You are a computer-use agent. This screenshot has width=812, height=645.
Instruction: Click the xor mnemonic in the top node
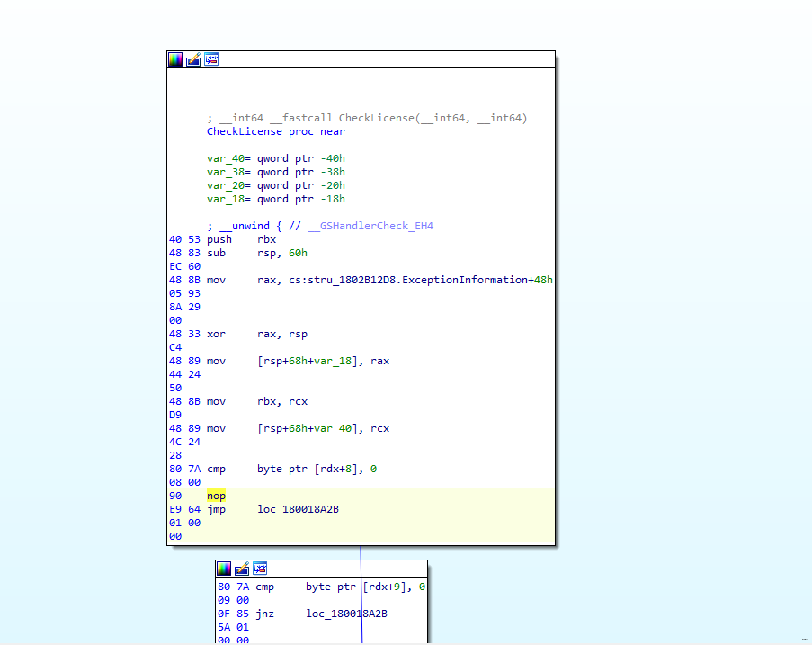216,334
